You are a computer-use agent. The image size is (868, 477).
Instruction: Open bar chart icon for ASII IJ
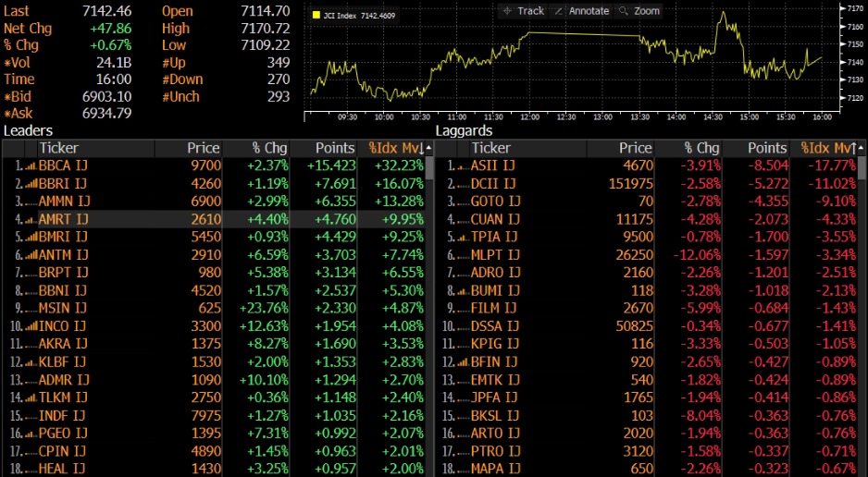point(464,165)
